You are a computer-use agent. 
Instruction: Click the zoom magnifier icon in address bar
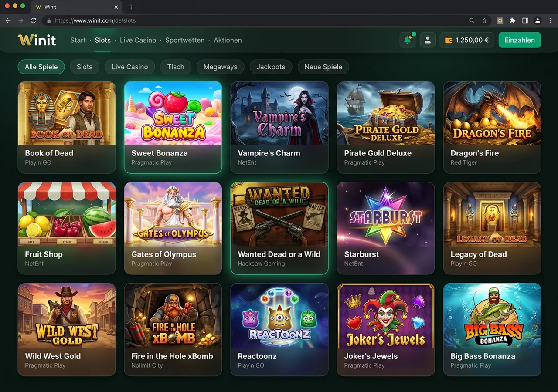pos(472,20)
